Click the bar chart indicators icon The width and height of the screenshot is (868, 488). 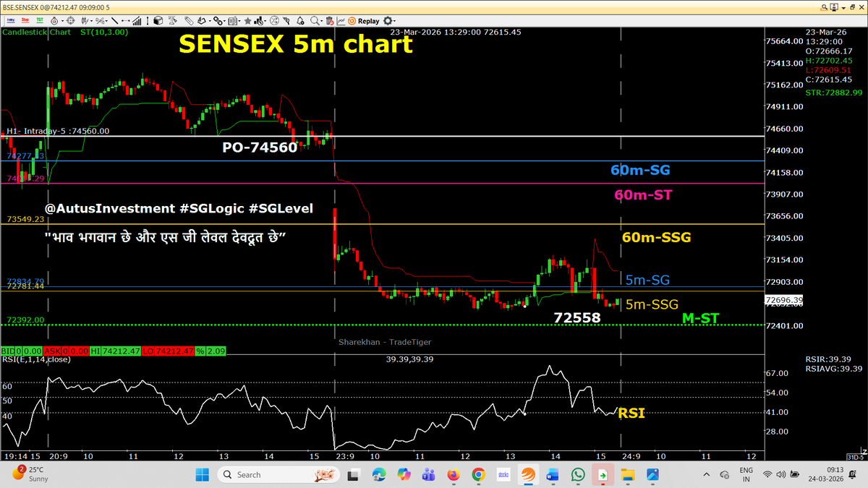click(x=259, y=21)
